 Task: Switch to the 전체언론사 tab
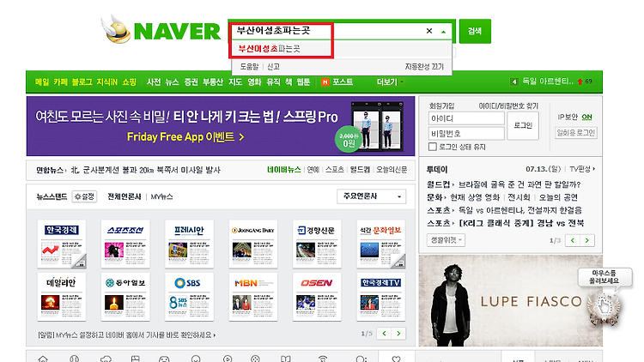pos(124,196)
